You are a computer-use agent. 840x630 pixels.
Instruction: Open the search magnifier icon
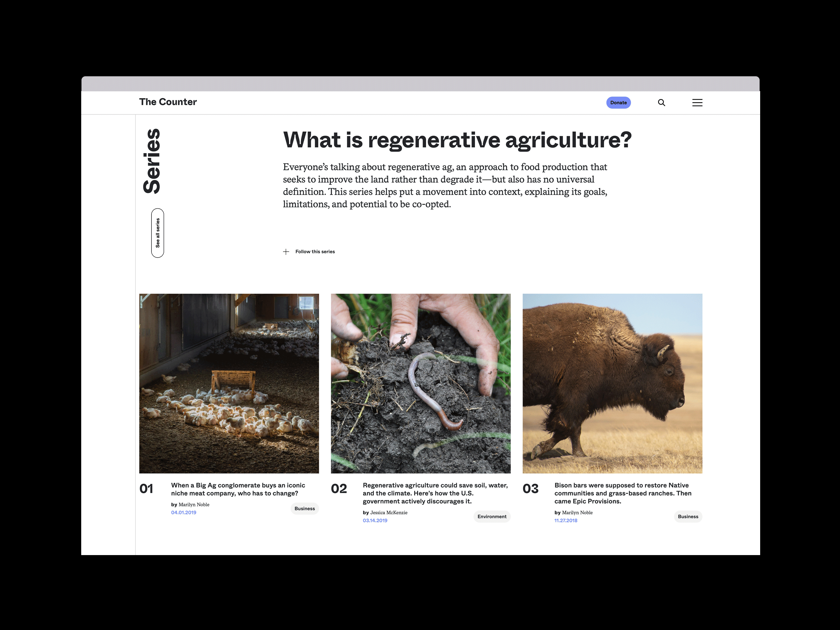point(661,103)
